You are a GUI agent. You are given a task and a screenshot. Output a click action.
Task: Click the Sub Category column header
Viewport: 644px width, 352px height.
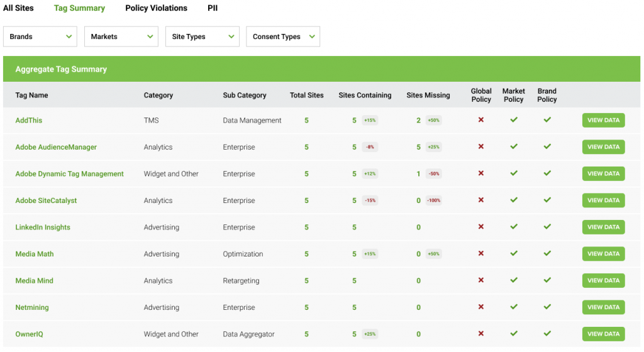point(245,95)
